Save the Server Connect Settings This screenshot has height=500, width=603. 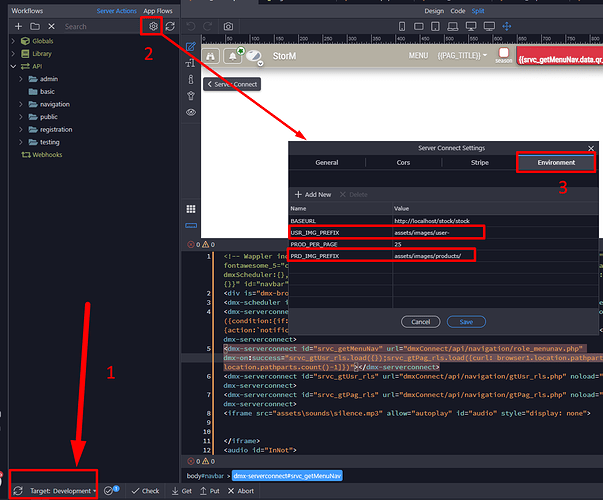click(466, 322)
